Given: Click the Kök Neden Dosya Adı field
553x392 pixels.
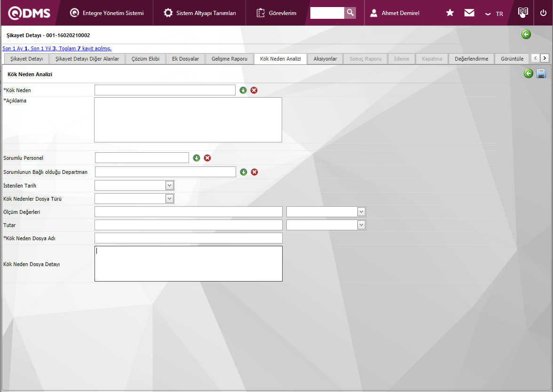Looking at the screenshot, I should coord(188,238).
